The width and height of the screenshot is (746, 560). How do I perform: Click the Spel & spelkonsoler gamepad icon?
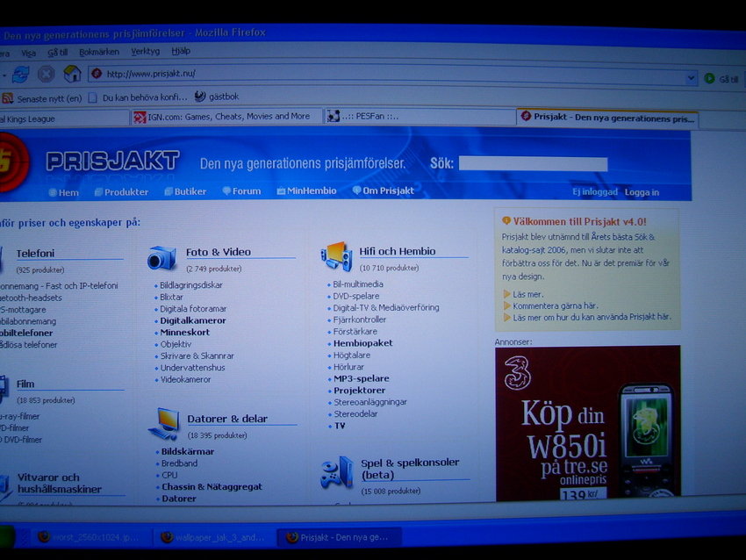(x=337, y=473)
